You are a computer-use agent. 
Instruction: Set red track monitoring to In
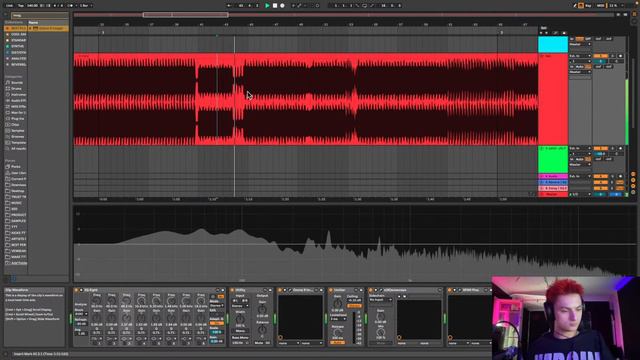click(x=572, y=67)
